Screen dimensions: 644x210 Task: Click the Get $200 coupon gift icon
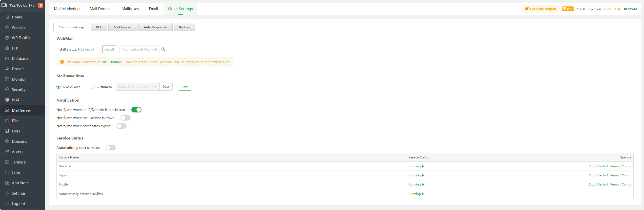[x=527, y=9]
